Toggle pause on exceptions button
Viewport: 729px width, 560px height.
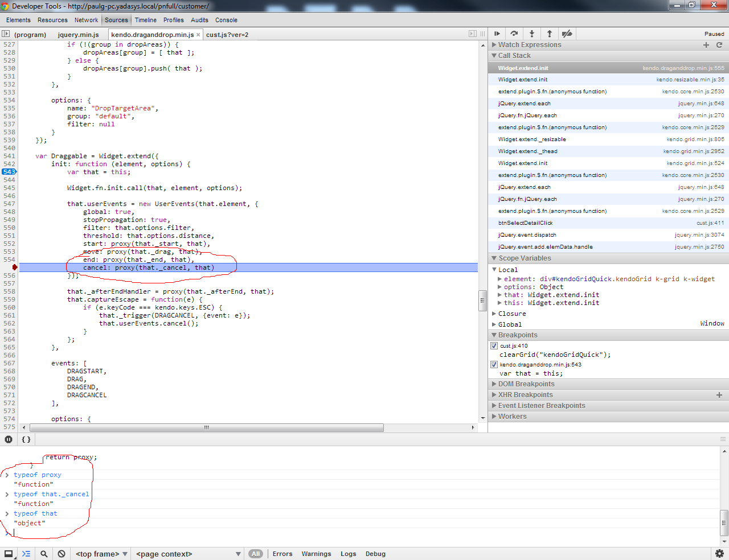[9, 439]
